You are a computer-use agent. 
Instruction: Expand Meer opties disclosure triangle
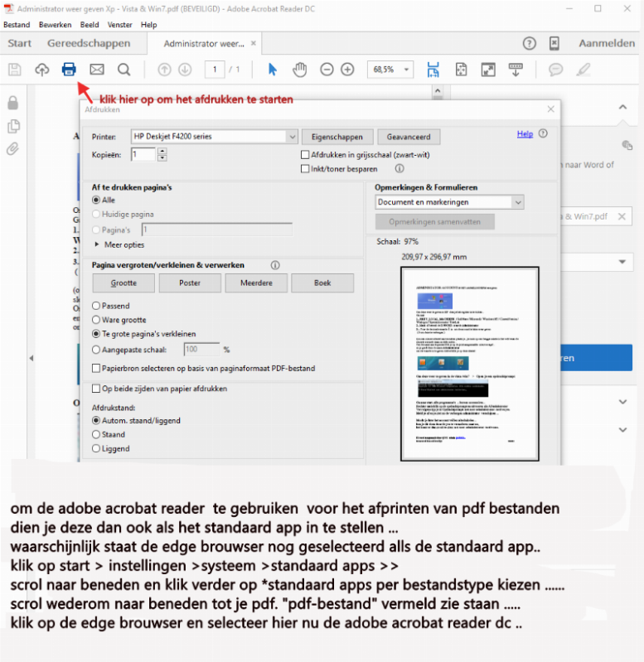tap(97, 244)
